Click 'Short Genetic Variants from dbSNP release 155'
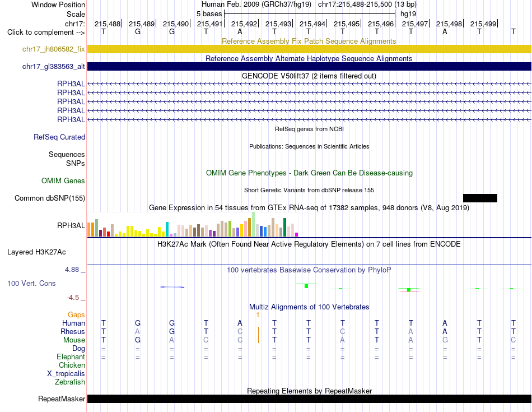Viewport: 532px width, 412px height. 309,190
